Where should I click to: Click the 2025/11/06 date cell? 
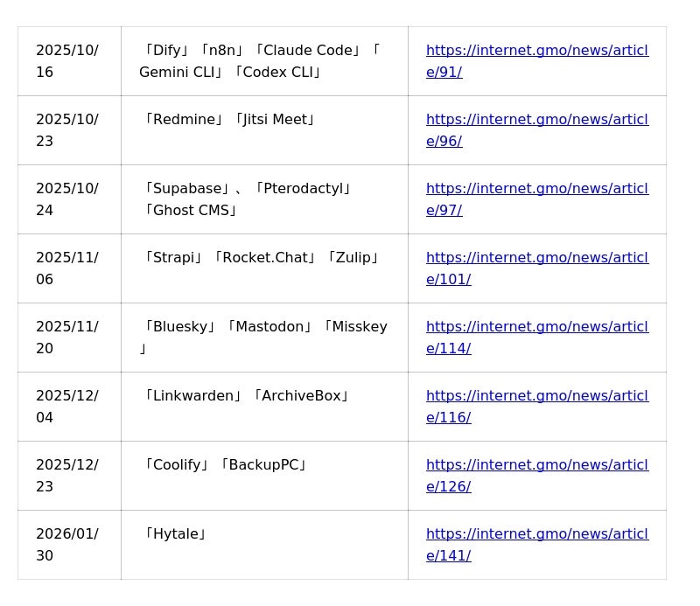pyautogui.click(x=67, y=268)
